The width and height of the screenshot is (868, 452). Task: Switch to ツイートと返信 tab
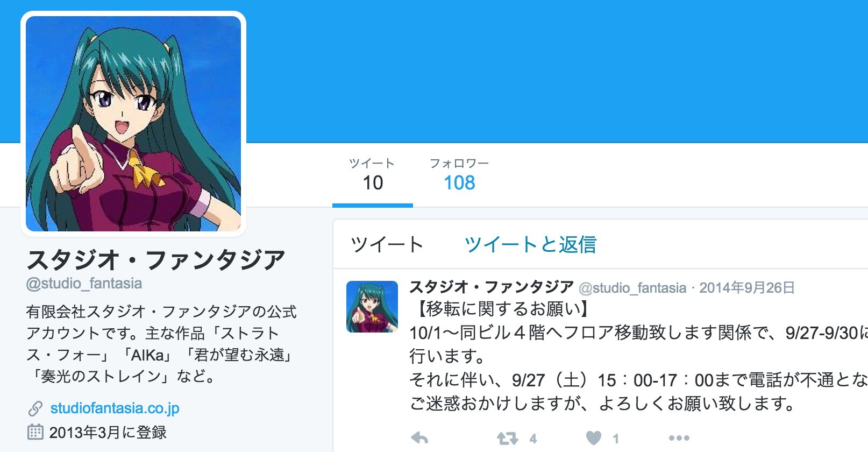click(x=530, y=245)
